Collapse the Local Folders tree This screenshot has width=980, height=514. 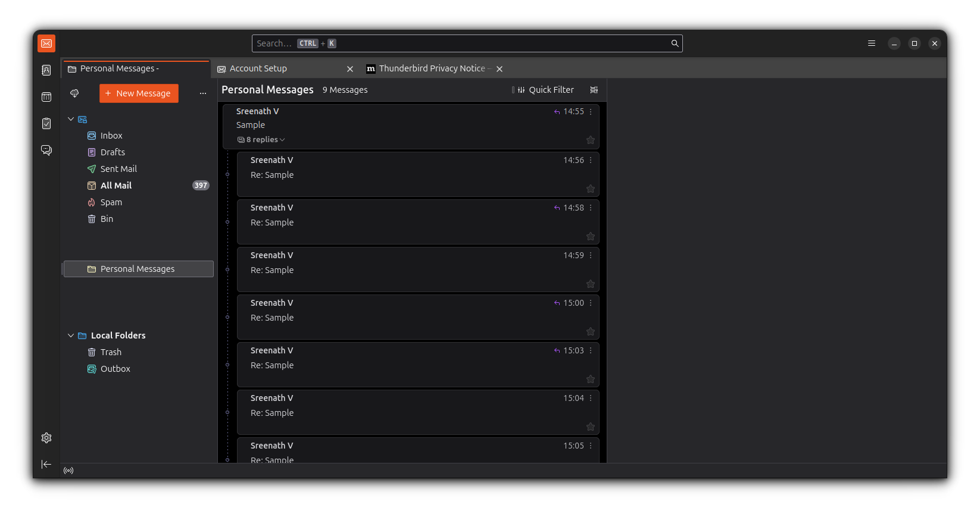click(x=71, y=336)
